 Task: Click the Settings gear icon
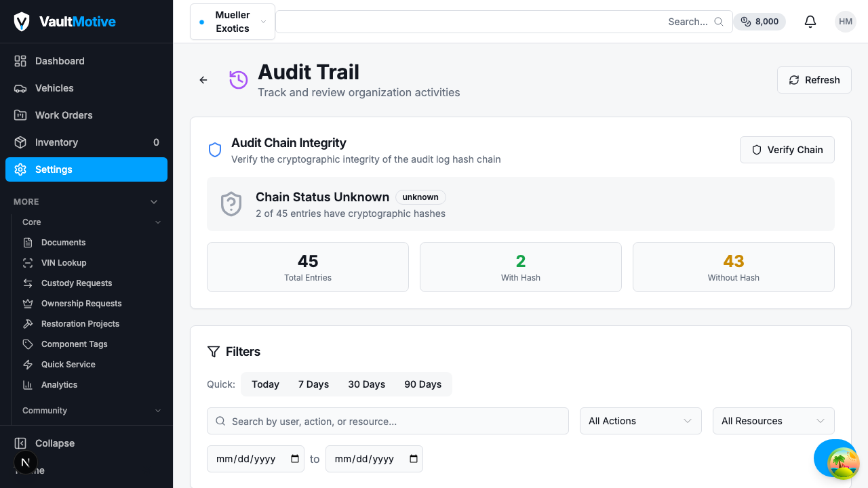[x=20, y=169]
